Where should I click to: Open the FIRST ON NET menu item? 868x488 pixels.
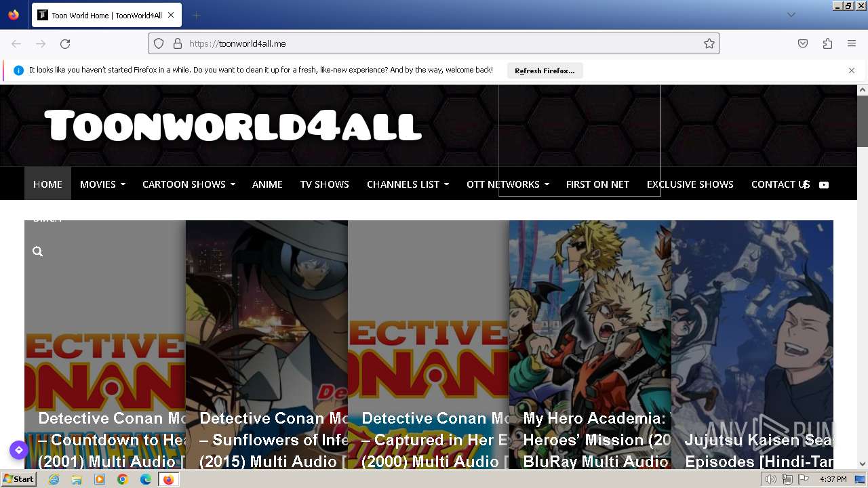click(x=597, y=184)
